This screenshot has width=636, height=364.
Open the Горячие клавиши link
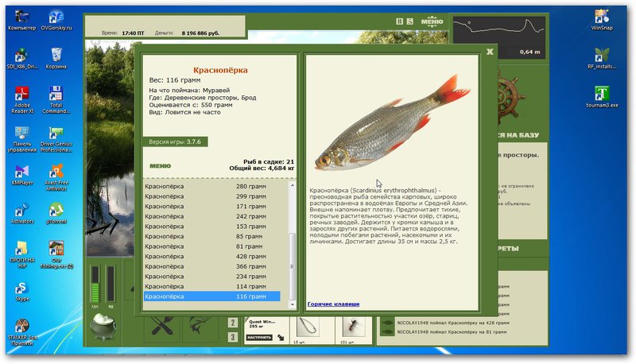[x=333, y=304]
